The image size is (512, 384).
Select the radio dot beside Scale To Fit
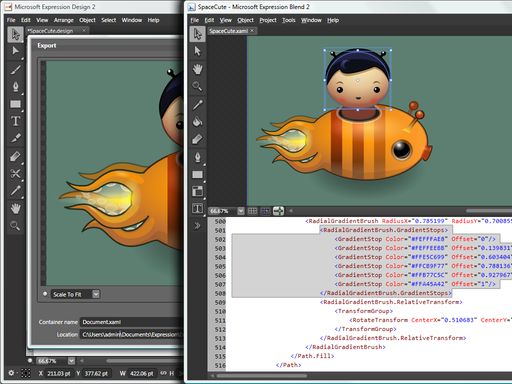pos(45,294)
